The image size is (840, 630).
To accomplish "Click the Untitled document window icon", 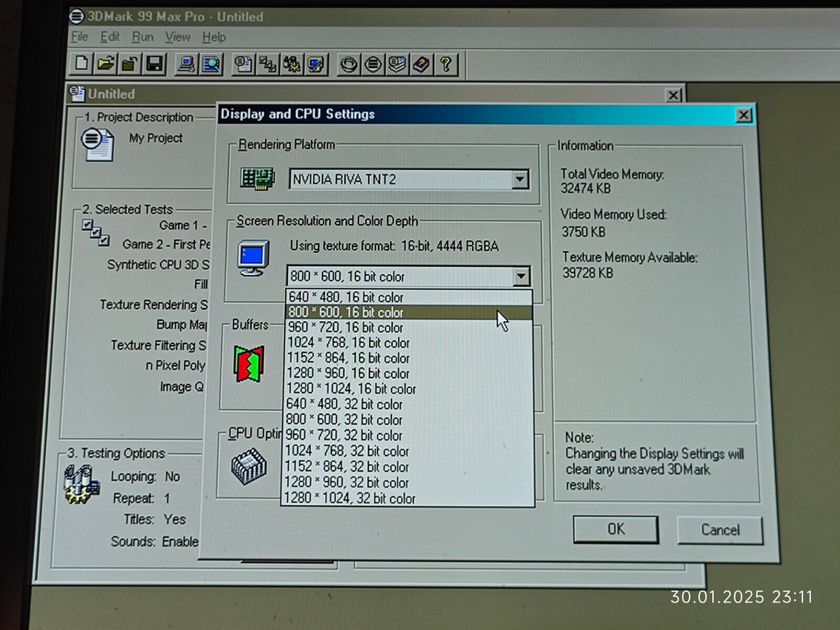I will (77, 93).
